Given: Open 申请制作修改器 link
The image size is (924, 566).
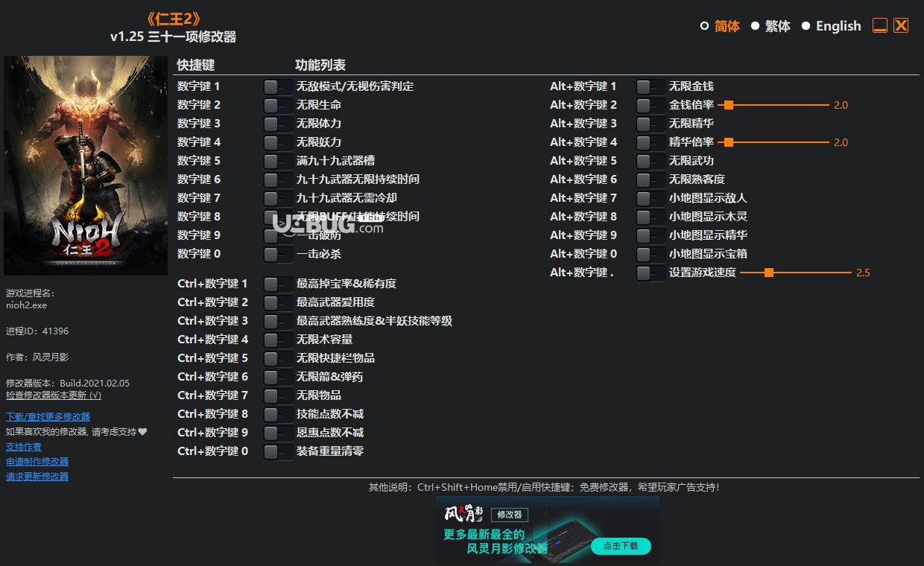Looking at the screenshot, I should pos(37,462).
